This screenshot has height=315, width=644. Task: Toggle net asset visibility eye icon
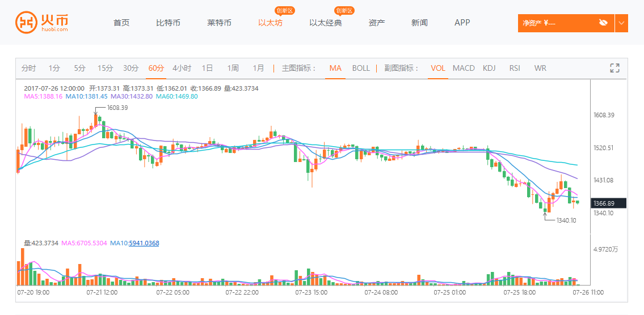(603, 23)
